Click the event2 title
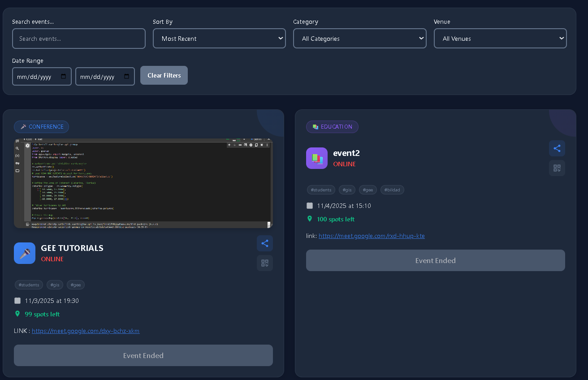The image size is (588, 380). click(x=346, y=153)
